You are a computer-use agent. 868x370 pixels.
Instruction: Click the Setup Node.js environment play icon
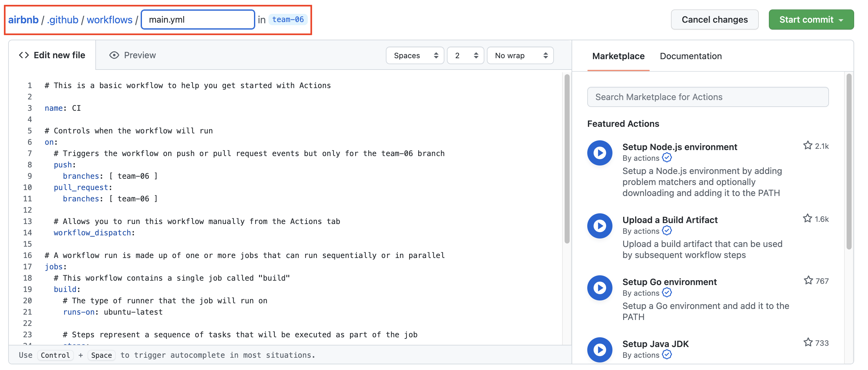point(600,153)
